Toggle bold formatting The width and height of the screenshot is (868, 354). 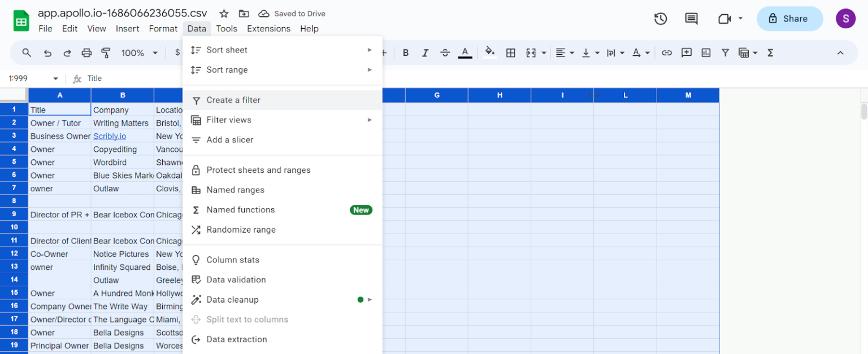point(405,53)
